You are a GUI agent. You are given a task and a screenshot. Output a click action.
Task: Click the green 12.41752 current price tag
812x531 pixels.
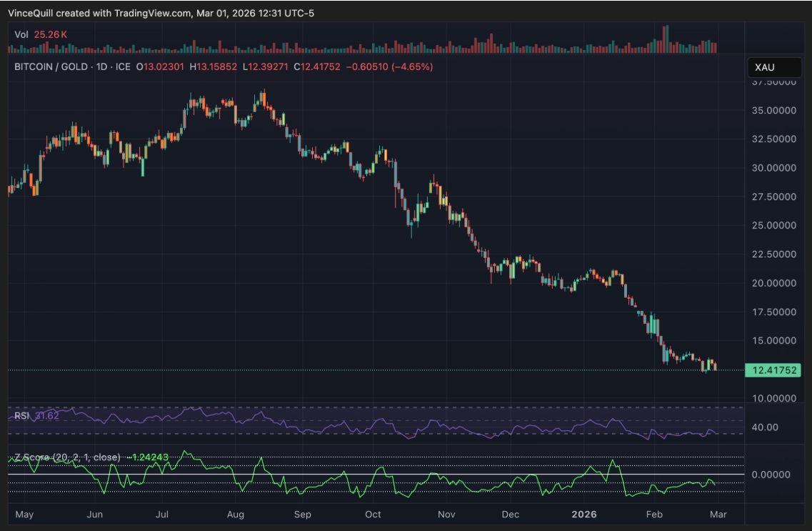(773, 370)
